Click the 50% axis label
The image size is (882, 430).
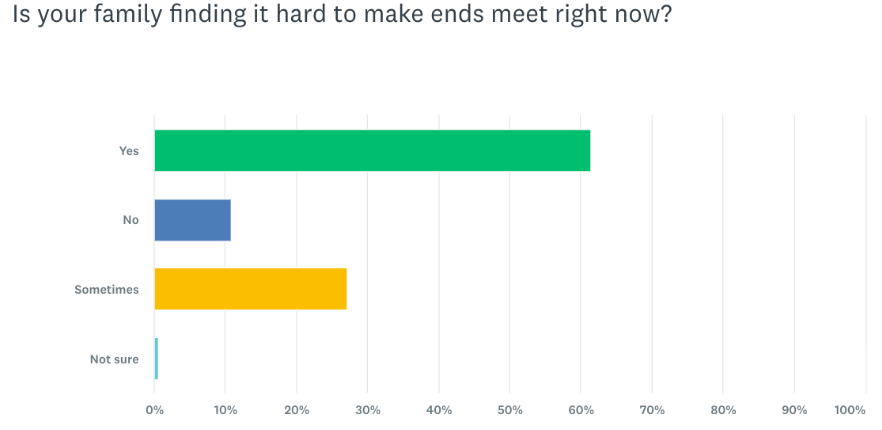(509, 410)
